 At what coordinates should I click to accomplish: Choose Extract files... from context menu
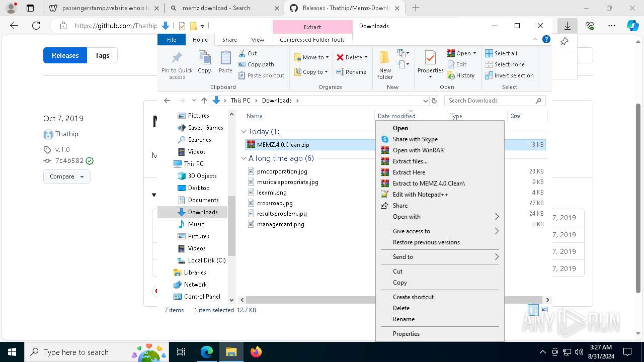click(x=440, y=161)
